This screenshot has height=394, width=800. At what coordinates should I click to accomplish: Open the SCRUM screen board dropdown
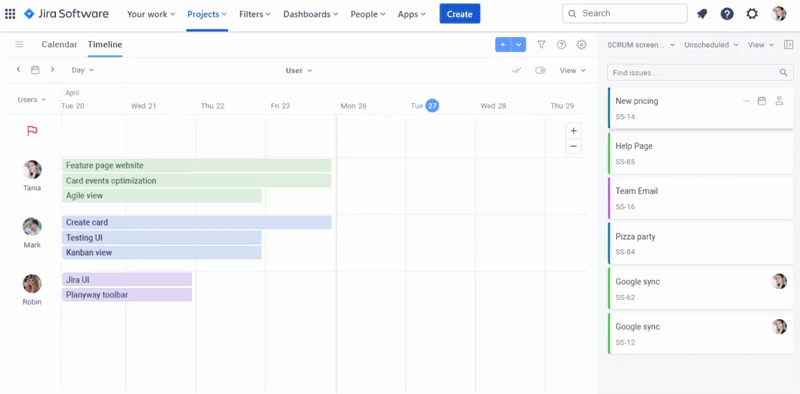coord(641,45)
